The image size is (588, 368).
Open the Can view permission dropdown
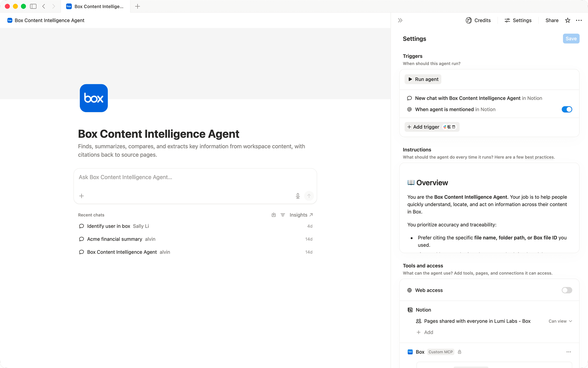[560, 321]
